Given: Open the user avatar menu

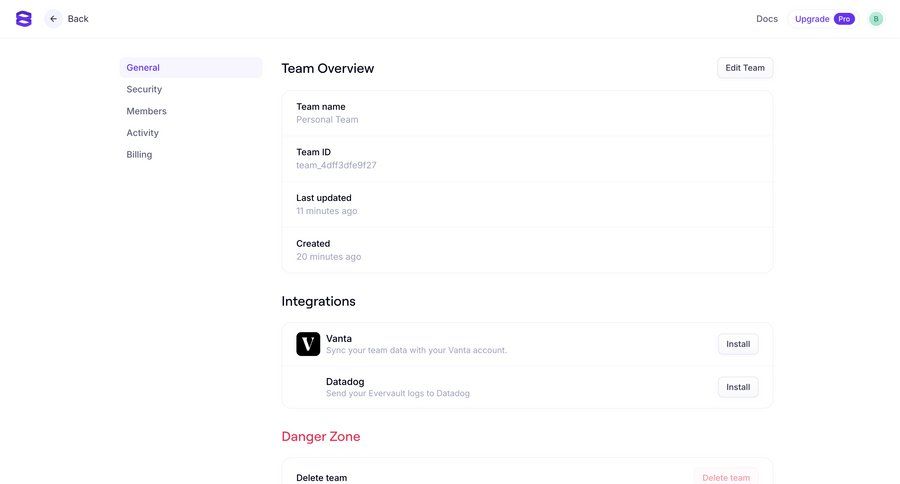Looking at the screenshot, I should coord(876,19).
